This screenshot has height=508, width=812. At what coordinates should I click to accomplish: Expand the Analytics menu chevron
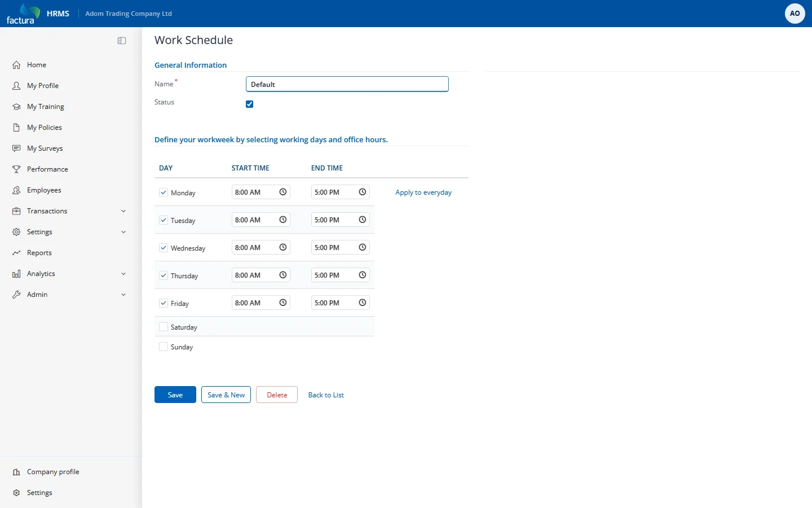pos(123,274)
